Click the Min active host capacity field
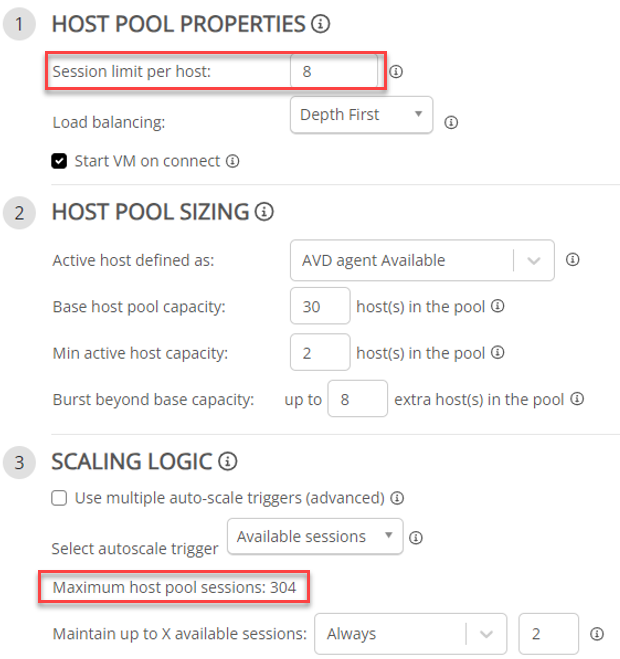The width and height of the screenshot is (620, 659). point(320,352)
